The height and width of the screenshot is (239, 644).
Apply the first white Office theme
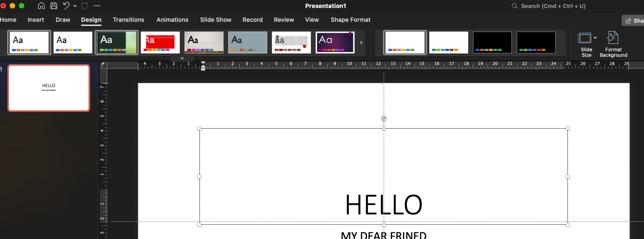[x=29, y=42]
